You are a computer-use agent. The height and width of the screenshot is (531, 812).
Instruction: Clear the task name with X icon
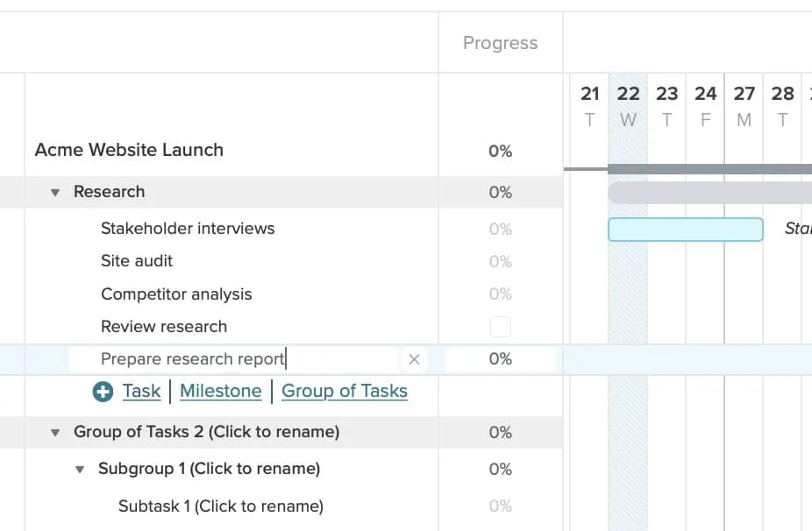tap(414, 359)
